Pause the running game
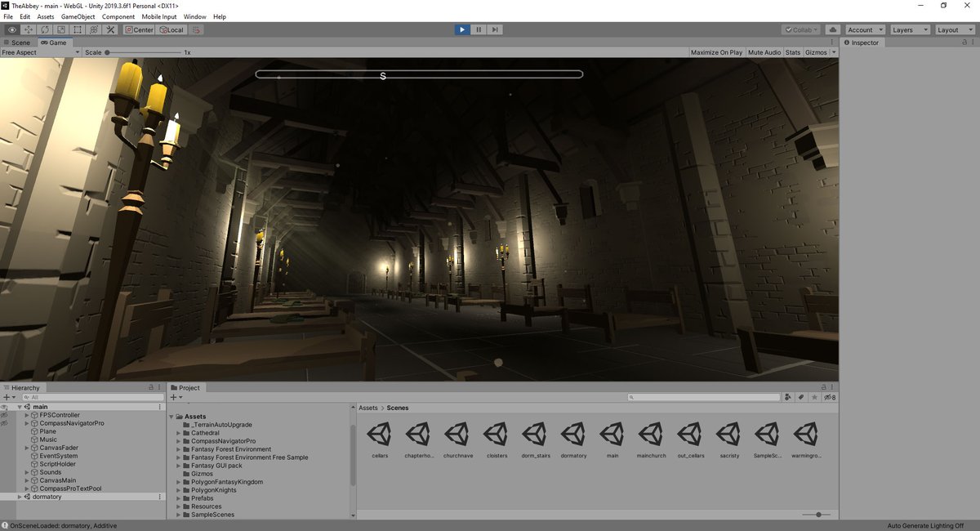The height and width of the screenshot is (531, 980). pyautogui.click(x=479, y=29)
